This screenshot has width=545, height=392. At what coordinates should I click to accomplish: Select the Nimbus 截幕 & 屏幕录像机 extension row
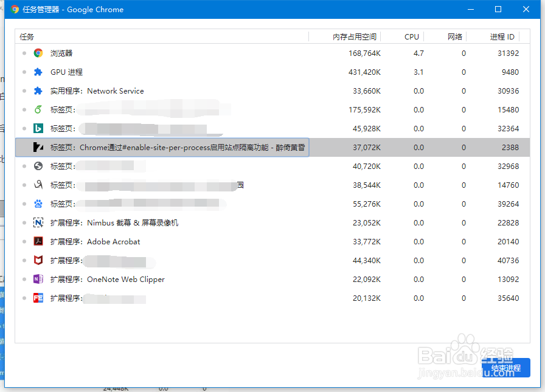tap(272, 222)
